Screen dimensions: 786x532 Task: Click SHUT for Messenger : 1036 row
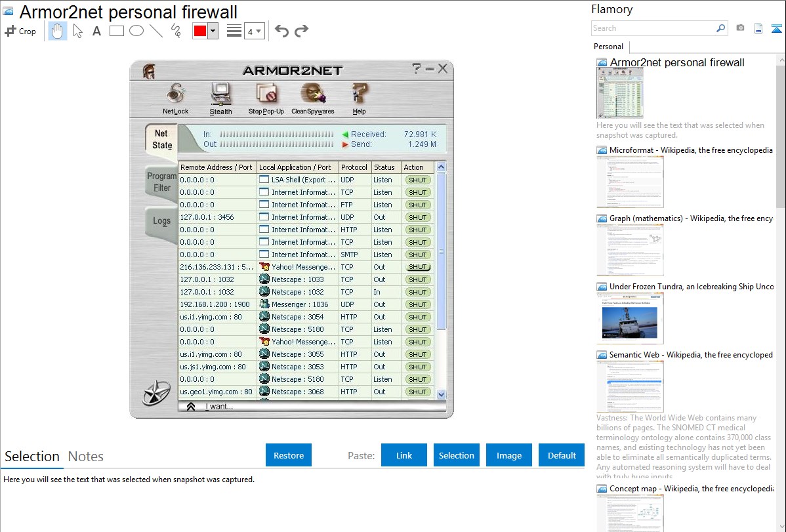pyautogui.click(x=417, y=304)
